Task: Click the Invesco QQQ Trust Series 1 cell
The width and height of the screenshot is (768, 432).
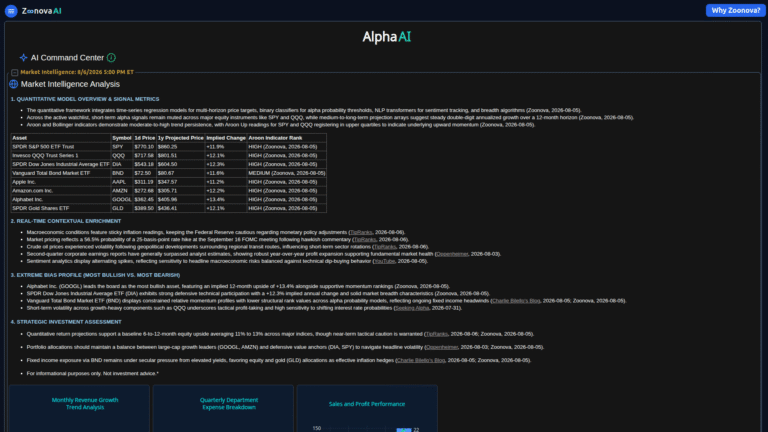Action: coord(61,156)
